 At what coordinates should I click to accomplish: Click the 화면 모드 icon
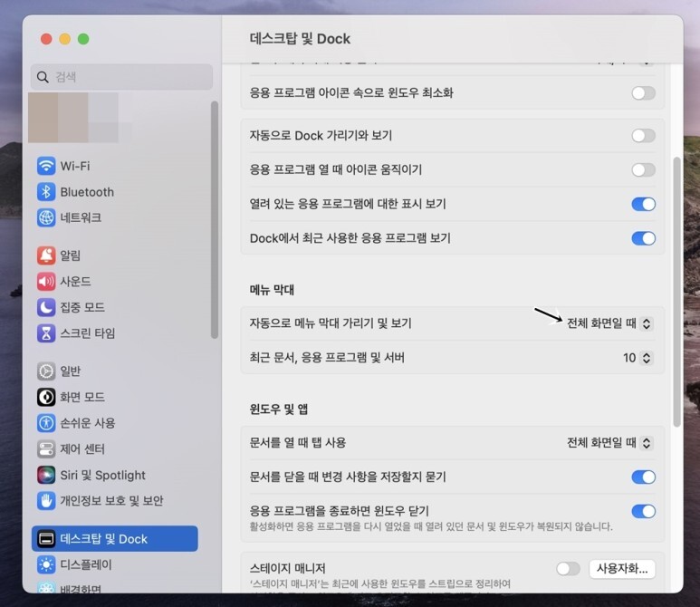pos(46,397)
